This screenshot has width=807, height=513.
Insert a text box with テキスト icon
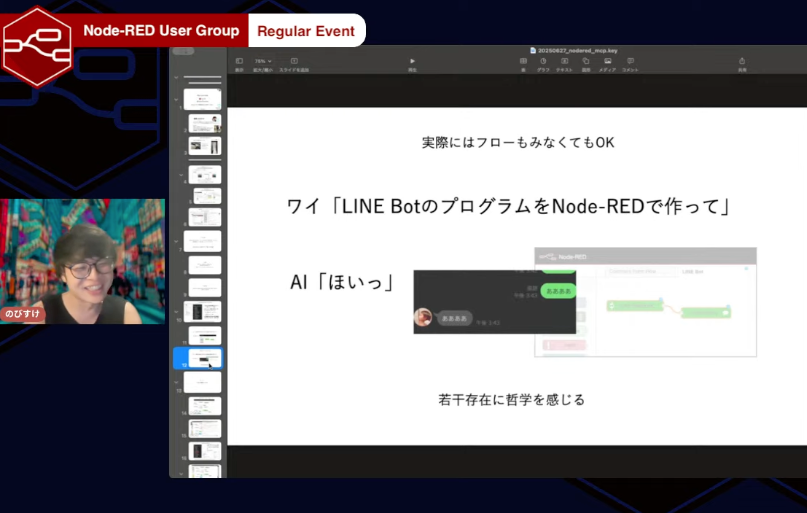click(565, 64)
